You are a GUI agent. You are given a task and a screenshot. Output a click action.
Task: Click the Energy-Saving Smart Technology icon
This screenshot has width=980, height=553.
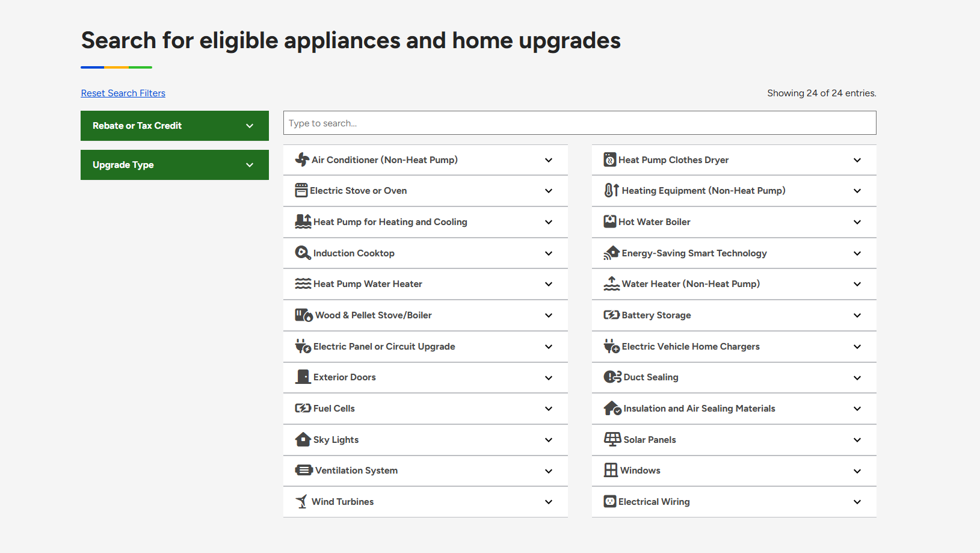[612, 253]
